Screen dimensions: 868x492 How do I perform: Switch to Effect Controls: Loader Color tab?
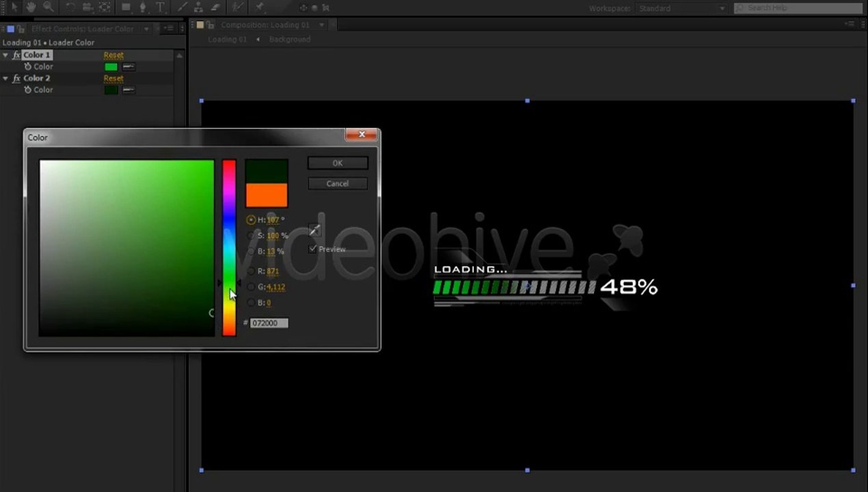[x=83, y=29]
